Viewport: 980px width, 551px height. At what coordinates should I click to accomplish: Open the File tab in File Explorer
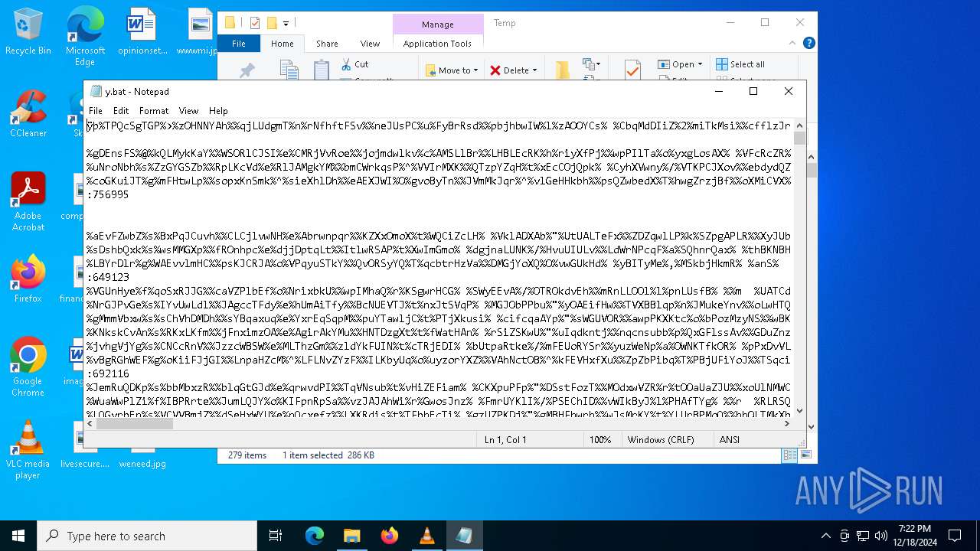point(239,44)
